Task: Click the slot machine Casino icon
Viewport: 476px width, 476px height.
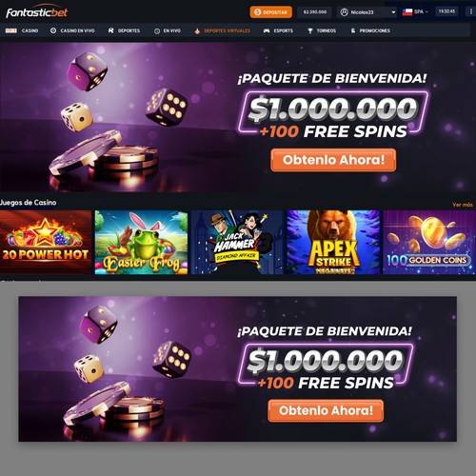Action: (11, 30)
